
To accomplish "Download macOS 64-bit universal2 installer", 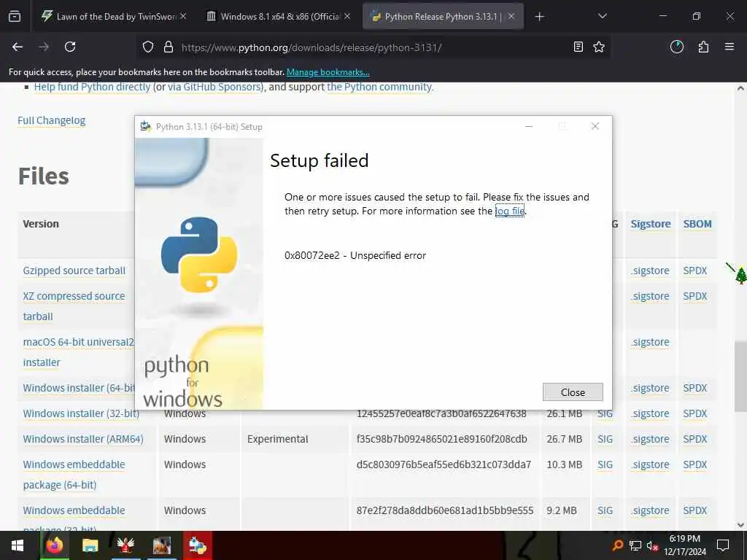I will coord(79,352).
